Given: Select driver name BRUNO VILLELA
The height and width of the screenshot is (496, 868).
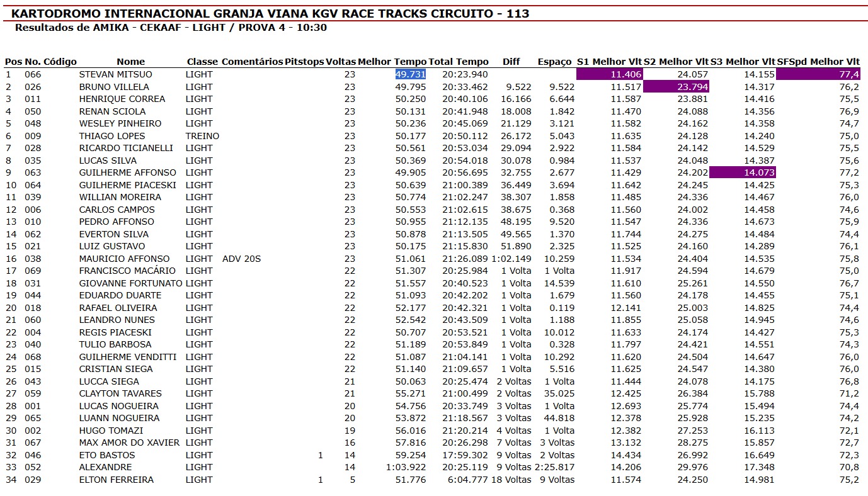Looking at the screenshot, I should (114, 87).
